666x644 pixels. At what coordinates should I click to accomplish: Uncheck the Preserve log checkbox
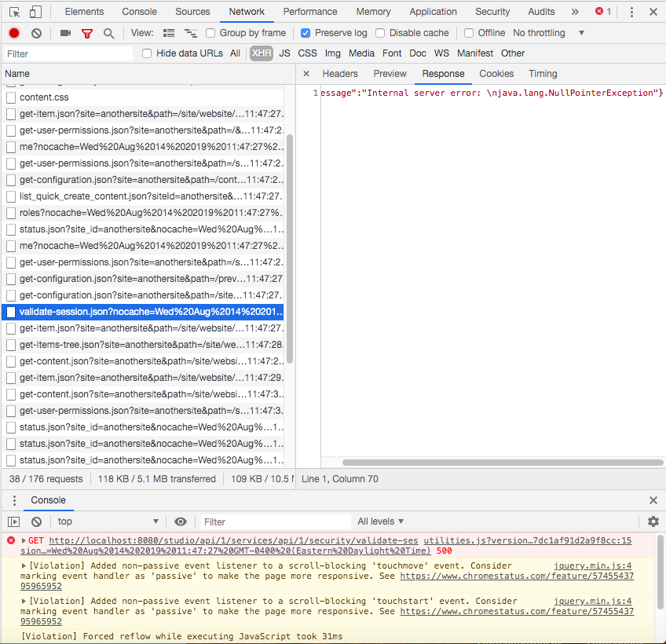pos(306,32)
